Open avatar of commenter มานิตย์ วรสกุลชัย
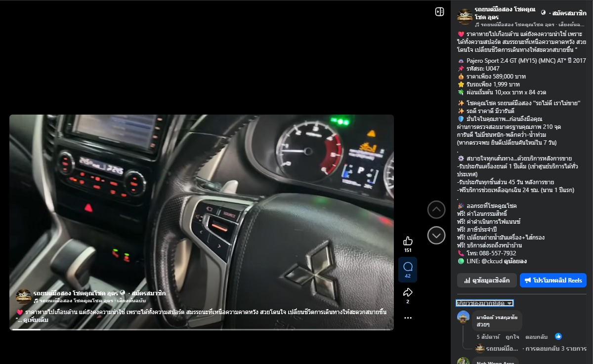The image size is (593, 364). pyautogui.click(x=463, y=317)
